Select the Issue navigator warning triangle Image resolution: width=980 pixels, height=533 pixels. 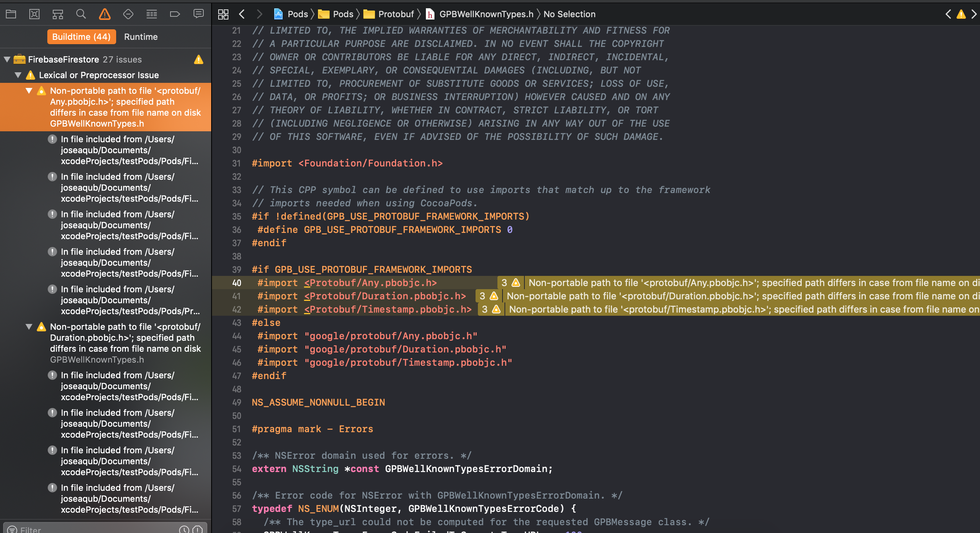pyautogui.click(x=104, y=14)
